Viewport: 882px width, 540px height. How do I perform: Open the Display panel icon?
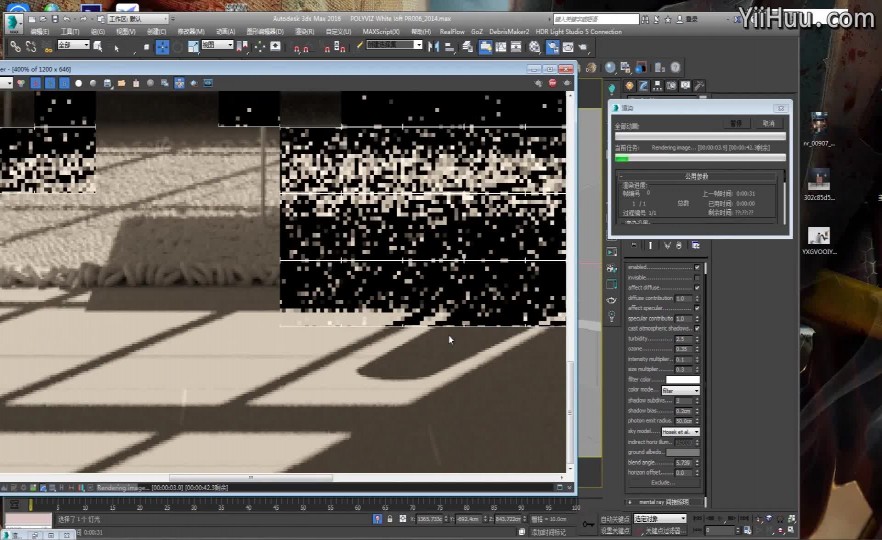click(685, 86)
